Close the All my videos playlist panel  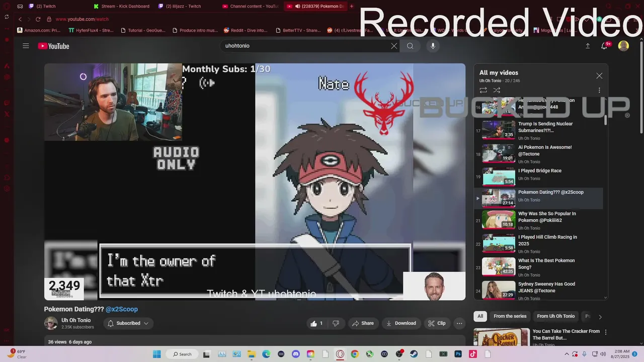pyautogui.click(x=599, y=76)
